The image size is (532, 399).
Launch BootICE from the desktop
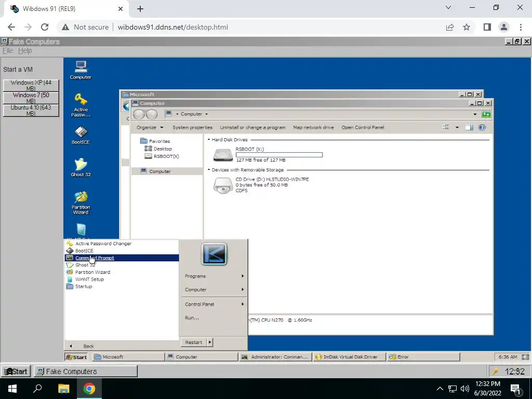click(81, 135)
